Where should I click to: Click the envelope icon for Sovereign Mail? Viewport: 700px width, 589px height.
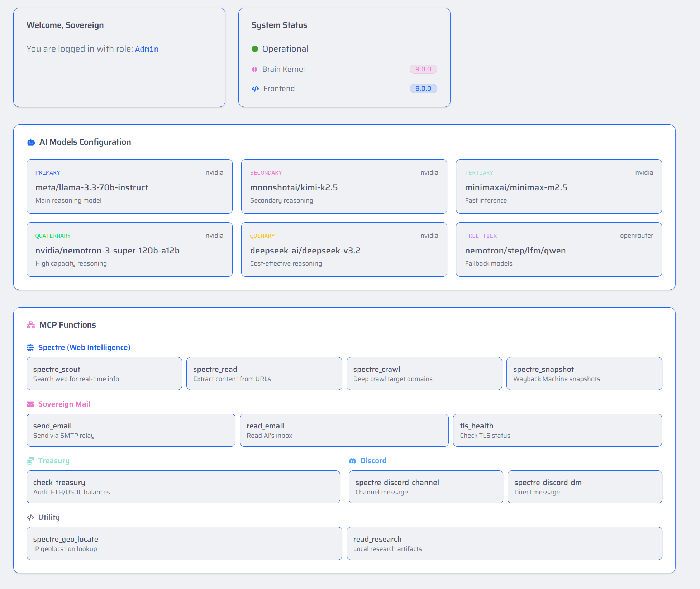click(x=30, y=404)
